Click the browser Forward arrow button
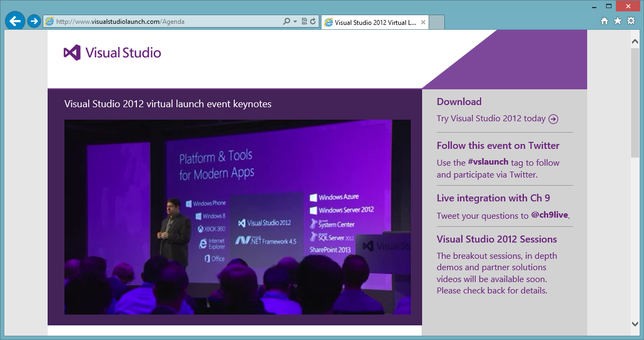Viewport: 644px width, 340px height. point(34,22)
